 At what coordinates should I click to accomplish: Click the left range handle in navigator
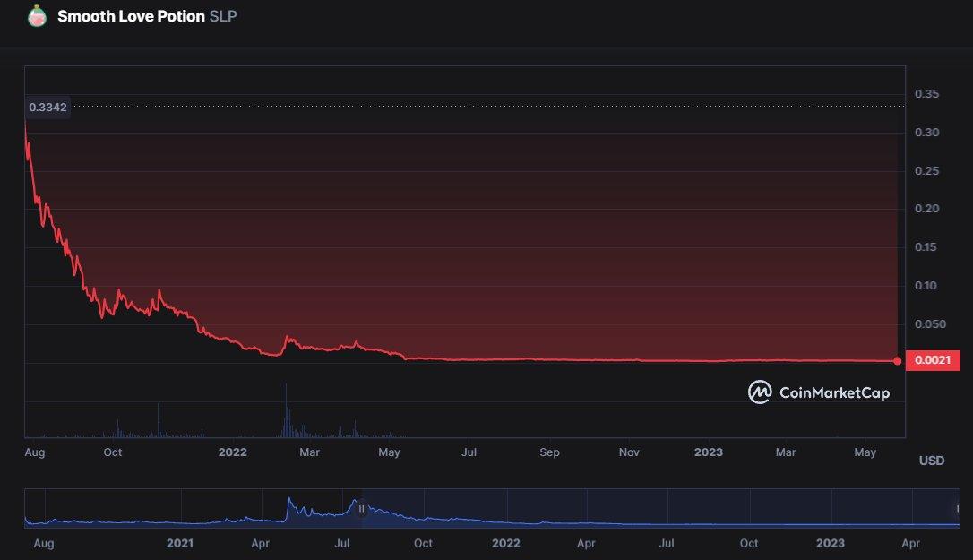[x=362, y=508]
